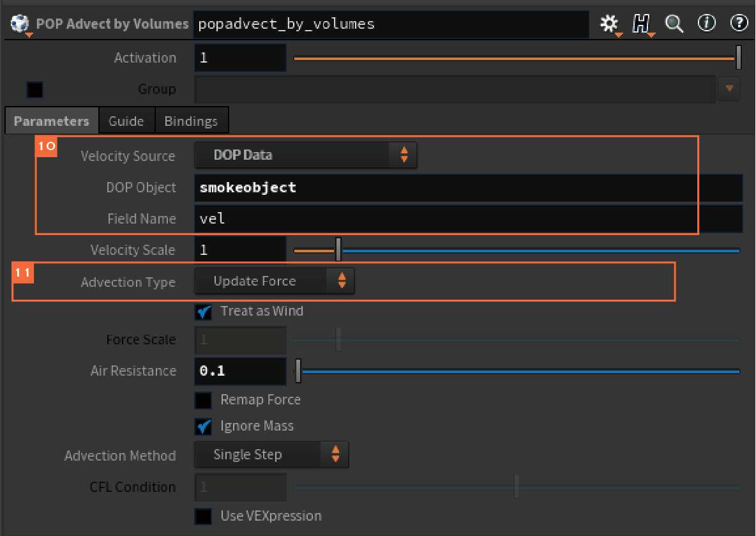Open the Group field dropdown arrow
756x536 pixels.
click(729, 88)
